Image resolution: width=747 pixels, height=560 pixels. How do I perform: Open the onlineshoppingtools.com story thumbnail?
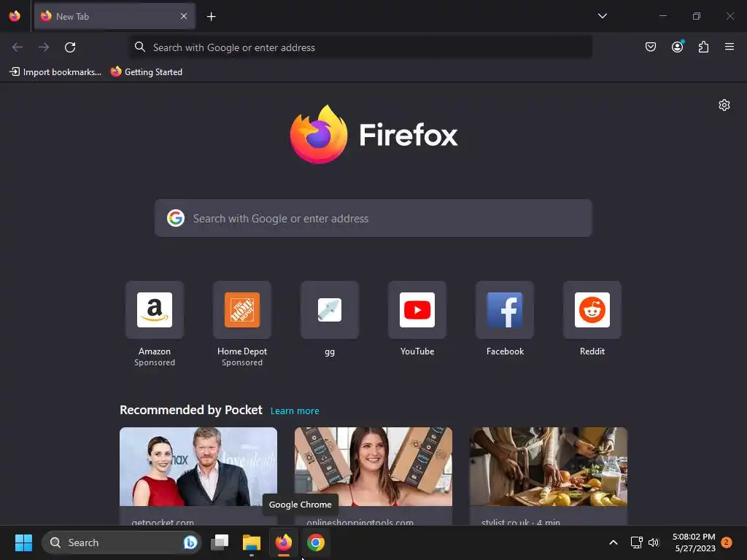373,467
